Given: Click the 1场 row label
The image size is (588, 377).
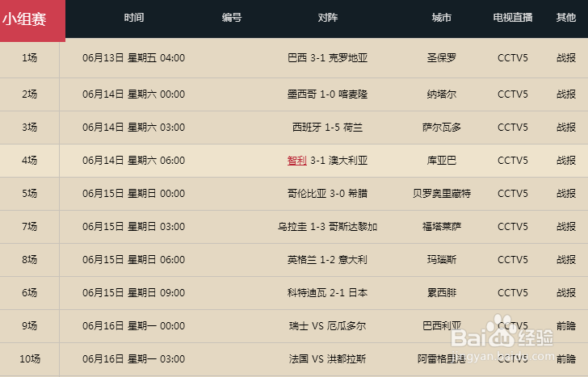Looking at the screenshot, I should pyautogui.click(x=29, y=57).
